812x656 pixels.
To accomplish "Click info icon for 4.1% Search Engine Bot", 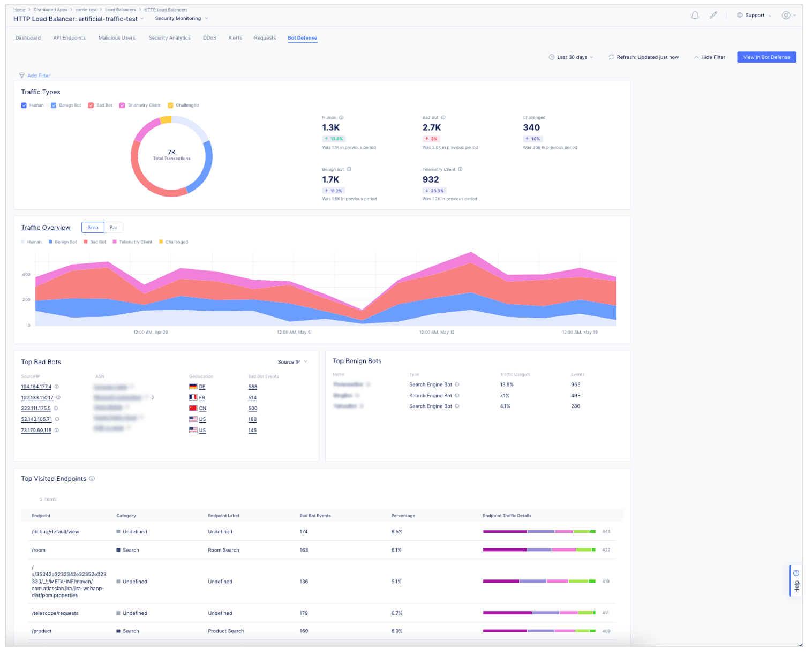I will click(x=457, y=406).
